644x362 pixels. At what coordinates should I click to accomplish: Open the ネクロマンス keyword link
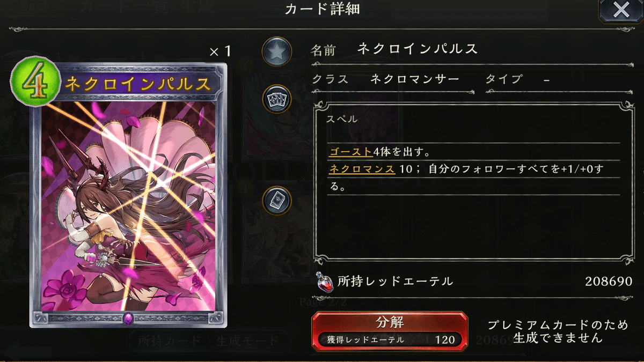pos(362,169)
